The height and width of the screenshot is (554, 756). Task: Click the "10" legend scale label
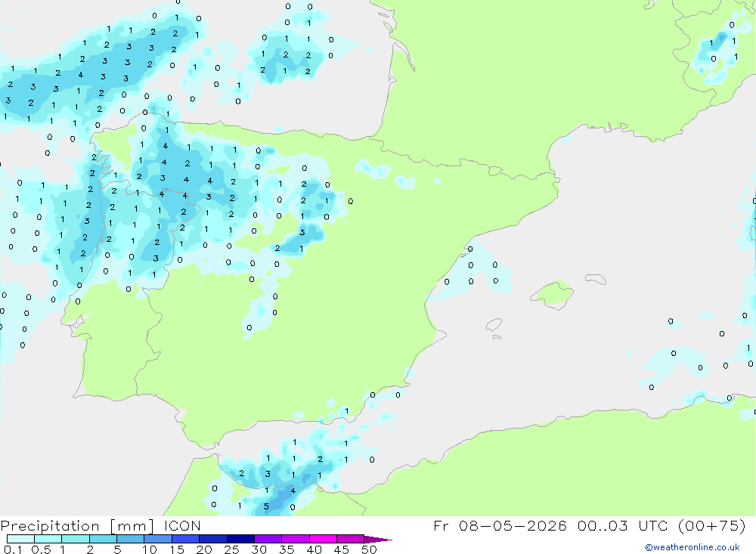pos(150,549)
